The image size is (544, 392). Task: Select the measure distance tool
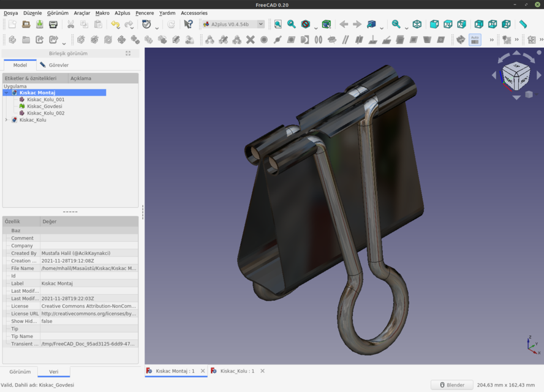coord(524,24)
